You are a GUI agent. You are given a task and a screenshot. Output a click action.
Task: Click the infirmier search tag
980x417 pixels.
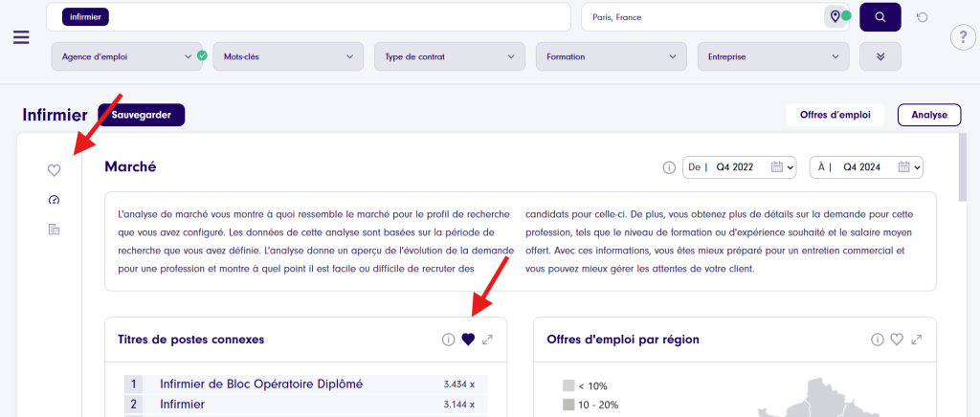(85, 17)
